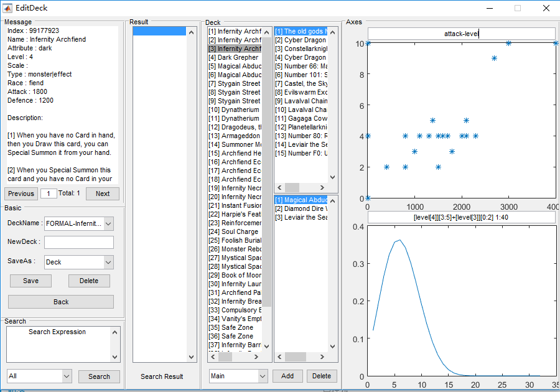Select [21] Instant Fusion in deck
560x392 pixels.
point(235,205)
